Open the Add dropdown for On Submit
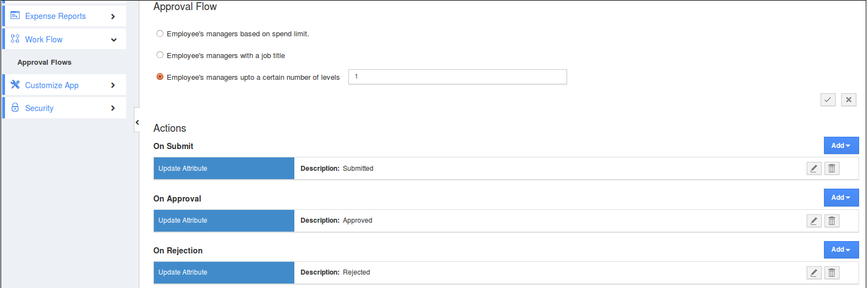 [x=841, y=146]
